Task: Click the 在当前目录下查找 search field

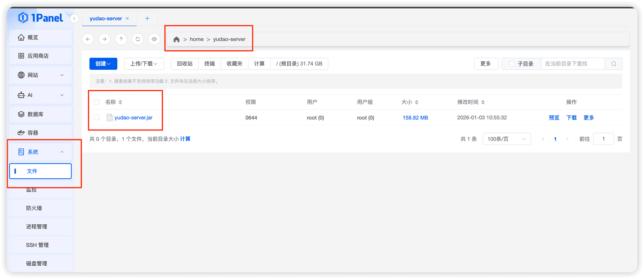Action: click(x=572, y=64)
